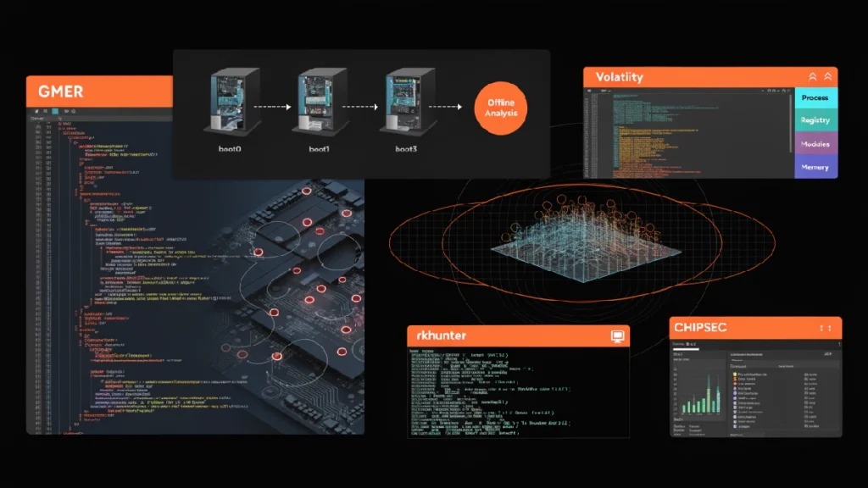The height and width of the screenshot is (488, 868).
Task: Select the boot3 server thumbnail
Action: pyautogui.click(x=408, y=103)
